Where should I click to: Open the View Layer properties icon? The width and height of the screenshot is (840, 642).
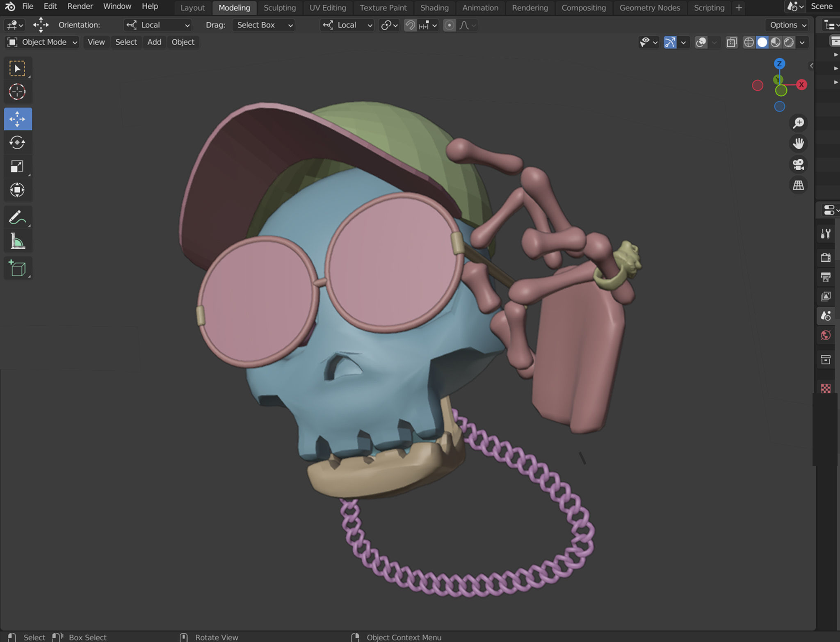click(826, 296)
